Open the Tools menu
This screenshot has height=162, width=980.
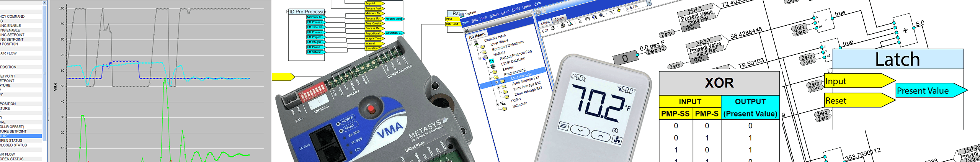click(x=516, y=9)
